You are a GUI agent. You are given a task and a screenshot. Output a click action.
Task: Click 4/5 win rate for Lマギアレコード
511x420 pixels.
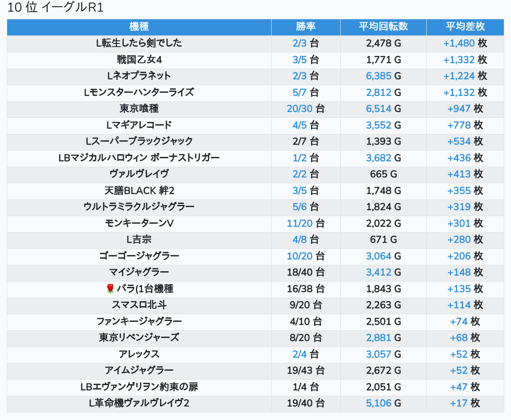[x=299, y=126]
